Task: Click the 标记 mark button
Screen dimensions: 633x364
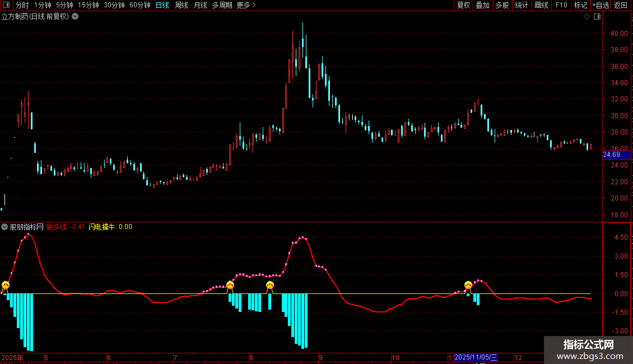Action: pyautogui.click(x=580, y=5)
